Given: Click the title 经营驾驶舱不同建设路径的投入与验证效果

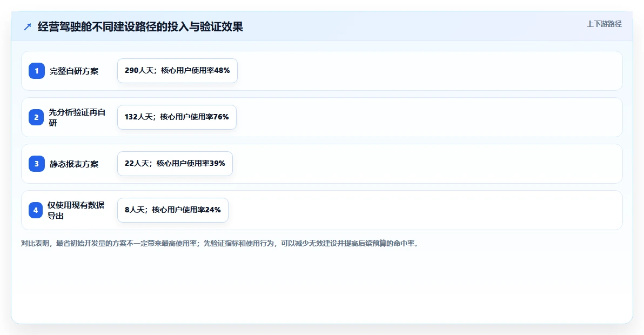Looking at the screenshot, I should 140,26.
